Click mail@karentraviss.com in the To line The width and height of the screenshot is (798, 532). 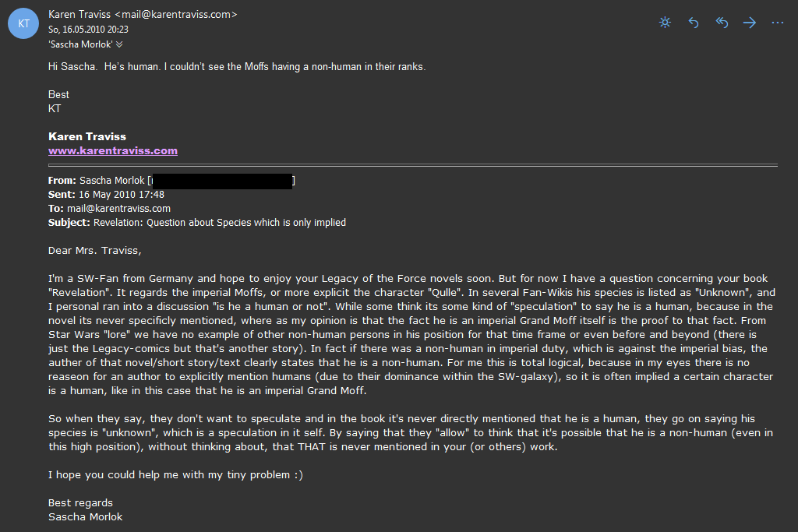point(118,209)
